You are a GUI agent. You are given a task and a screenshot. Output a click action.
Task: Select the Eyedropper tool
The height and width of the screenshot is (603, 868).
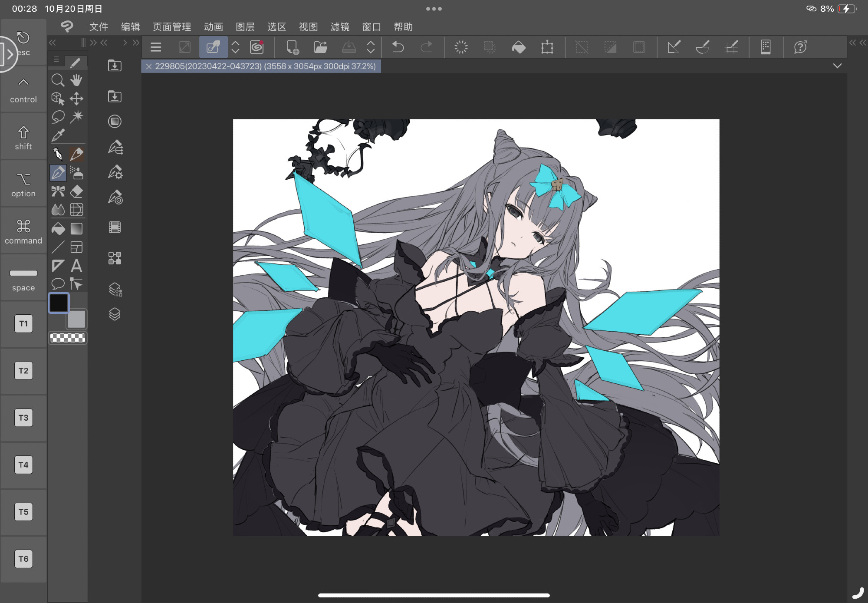click(58, 135)
